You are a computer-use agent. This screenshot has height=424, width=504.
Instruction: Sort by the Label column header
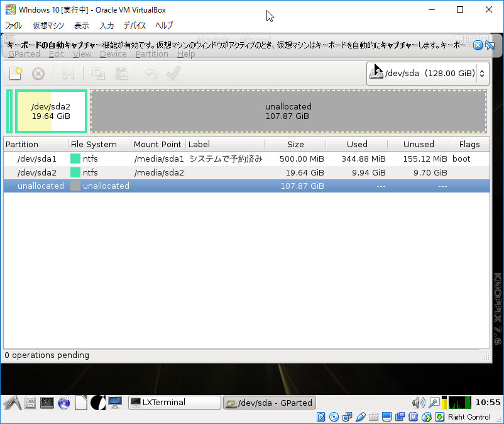[225, 145]
